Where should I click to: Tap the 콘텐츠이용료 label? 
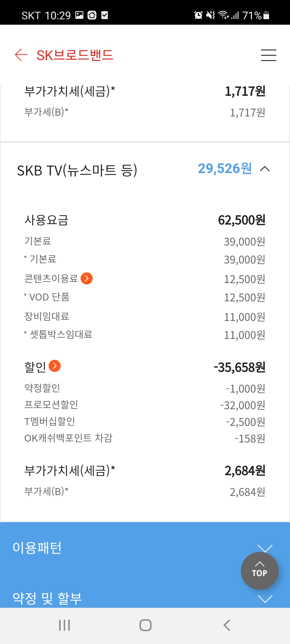tap(51, 279)
